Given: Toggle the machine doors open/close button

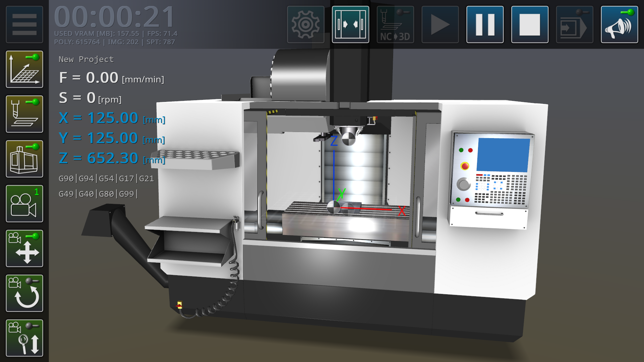Looking at the screenshot, I should pyautogui.click(x=351, y=24).
